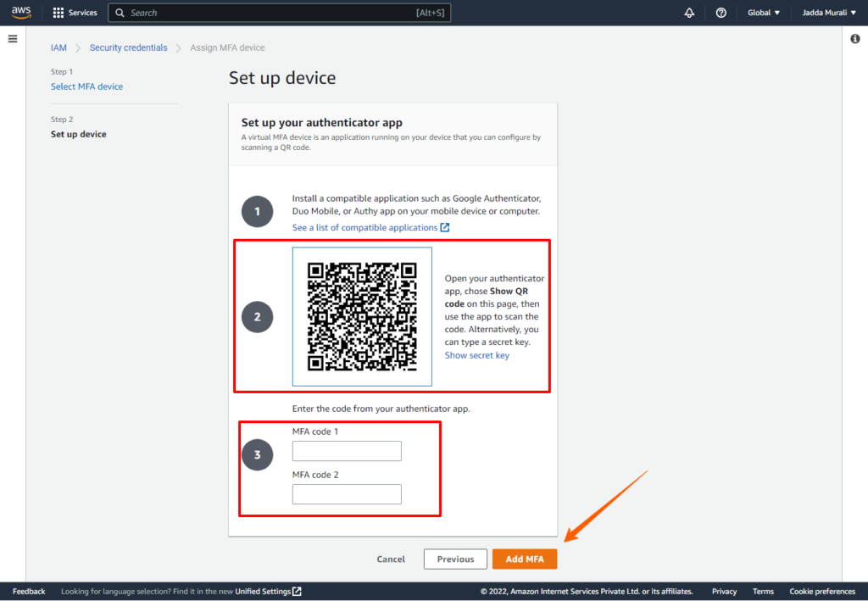Go to the IAM breadcrumb

point(58,47)
